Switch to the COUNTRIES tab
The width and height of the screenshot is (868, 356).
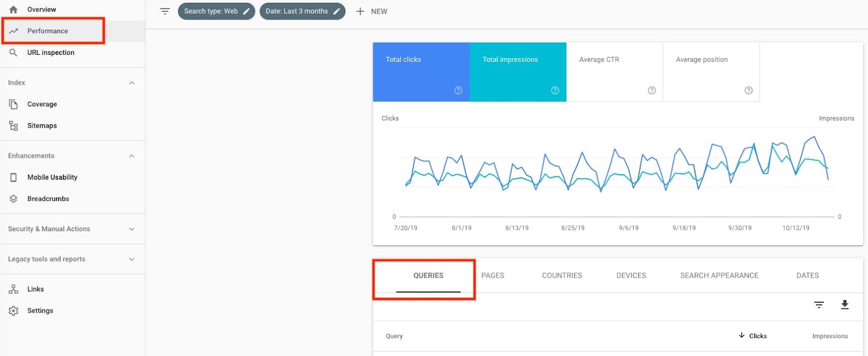[x=562, y=276]
